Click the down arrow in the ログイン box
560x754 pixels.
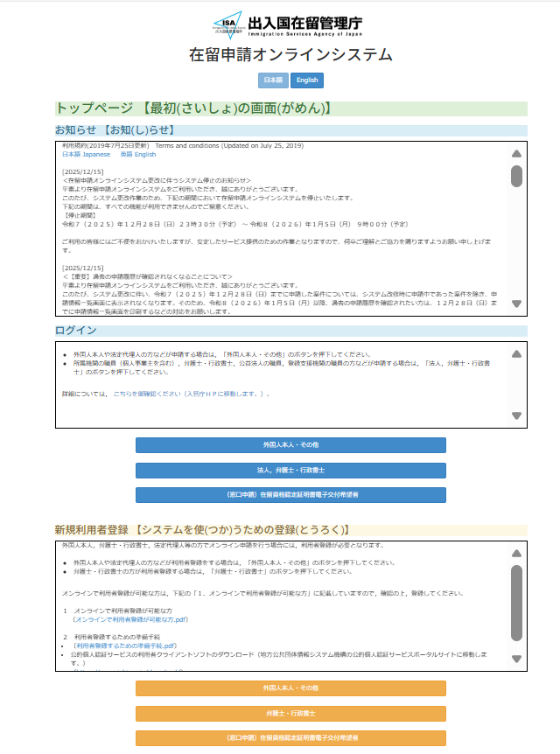[x=516, y=415]
